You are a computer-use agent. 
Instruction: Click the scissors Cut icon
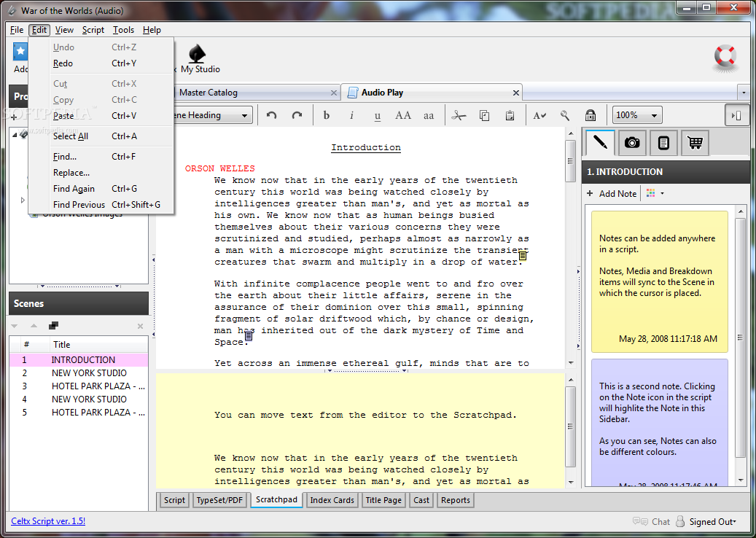point(459,115)
